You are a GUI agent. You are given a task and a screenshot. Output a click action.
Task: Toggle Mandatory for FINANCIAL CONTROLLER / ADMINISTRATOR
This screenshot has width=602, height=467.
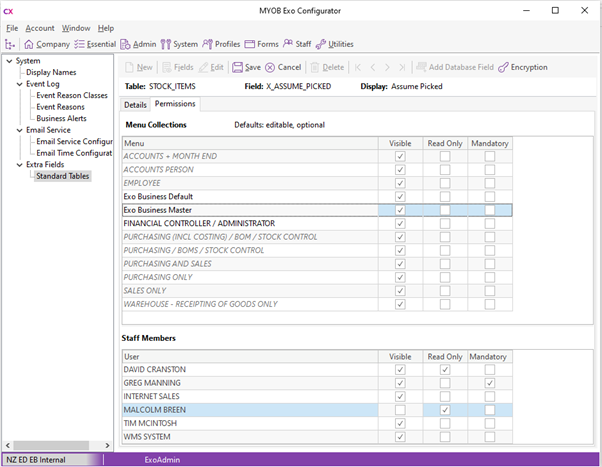tap(490, 224)
